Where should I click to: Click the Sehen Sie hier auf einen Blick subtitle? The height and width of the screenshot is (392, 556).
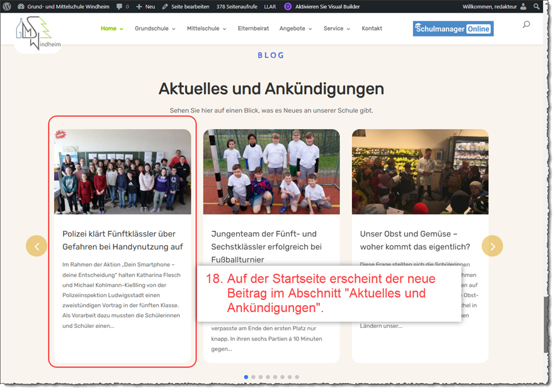click(x=271, y=111)
